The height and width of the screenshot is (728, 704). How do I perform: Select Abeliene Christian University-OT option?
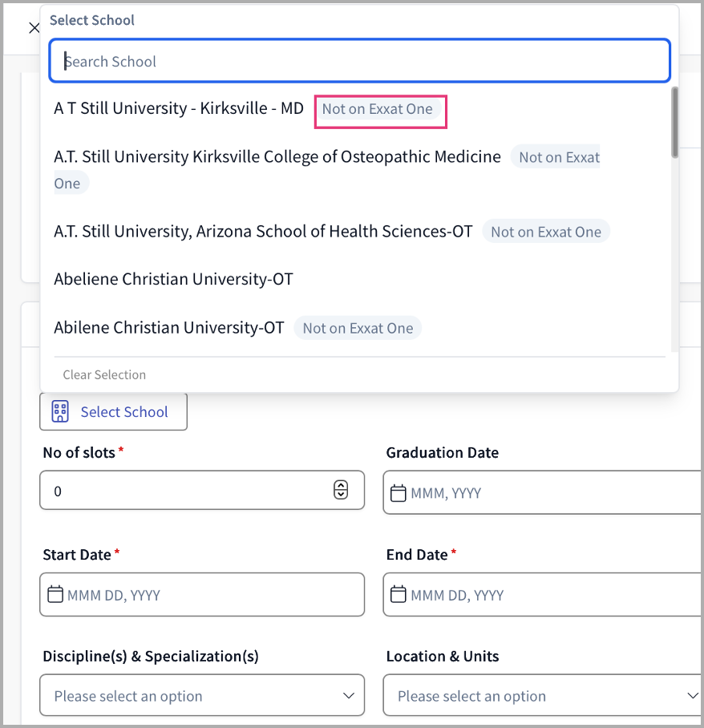pyautogui.click(x=173, y=279)
